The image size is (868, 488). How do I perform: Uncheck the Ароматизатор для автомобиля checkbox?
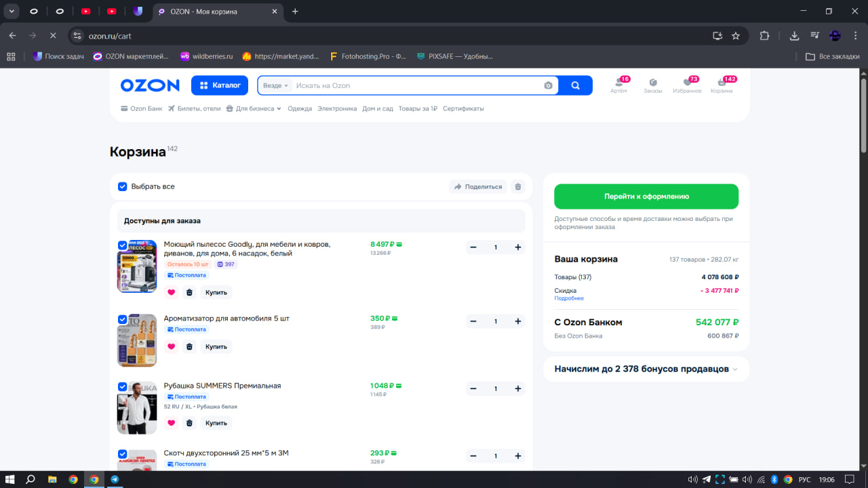pos(123,319)
